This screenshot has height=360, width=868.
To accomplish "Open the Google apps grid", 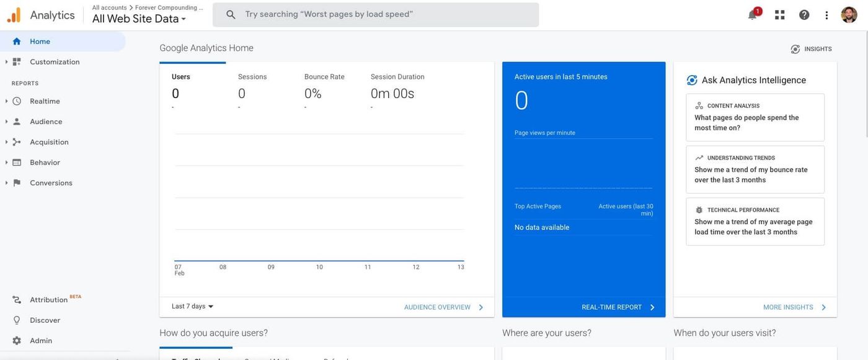I will 780,15.
